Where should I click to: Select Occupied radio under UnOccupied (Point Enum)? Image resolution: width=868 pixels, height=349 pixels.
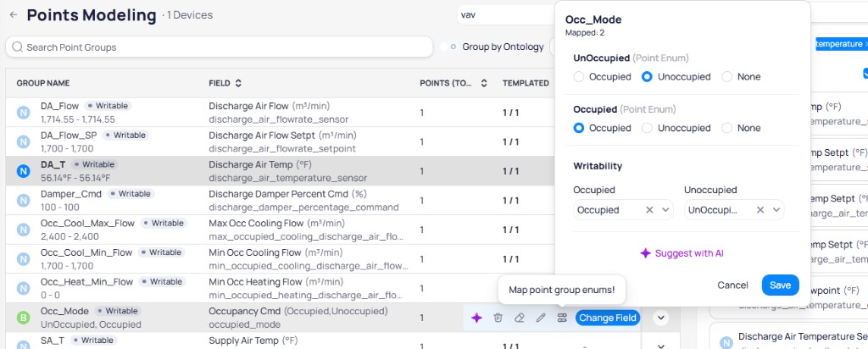[579, 77]
